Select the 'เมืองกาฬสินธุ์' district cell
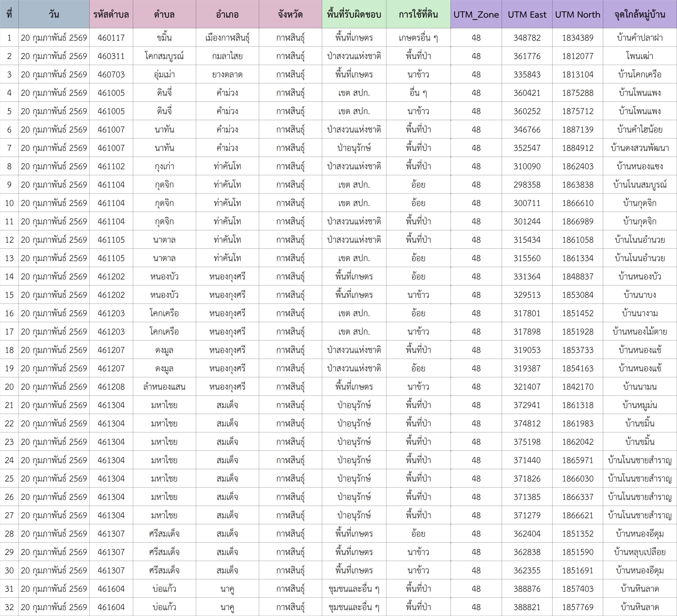The height and width of the screenshot is (616, 677). (x=227, y=38)
